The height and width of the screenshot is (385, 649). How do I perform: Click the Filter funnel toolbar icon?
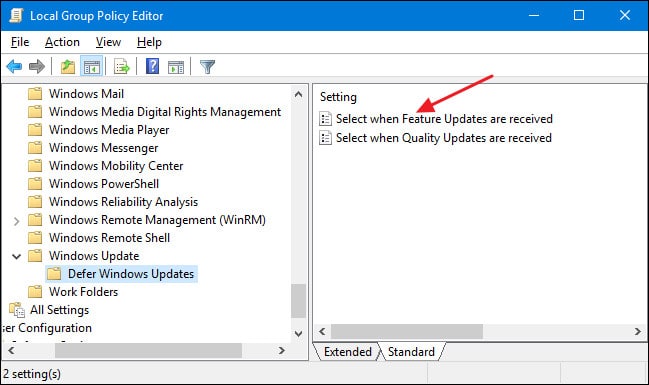coord(207,66)
